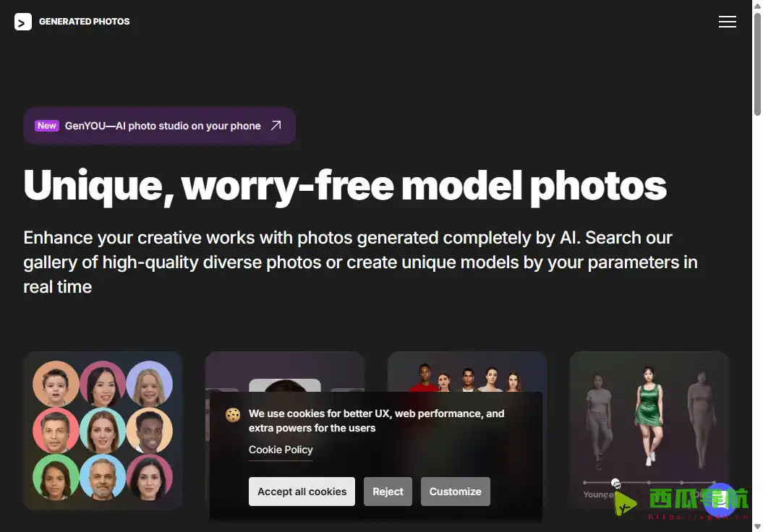Select the boy's face with orange background

[x=56, y=385]
